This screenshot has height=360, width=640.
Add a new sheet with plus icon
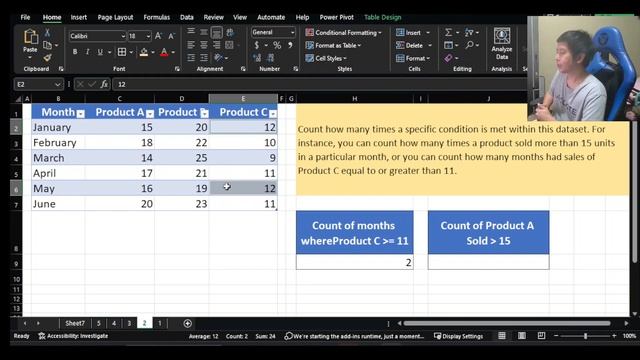187,323
